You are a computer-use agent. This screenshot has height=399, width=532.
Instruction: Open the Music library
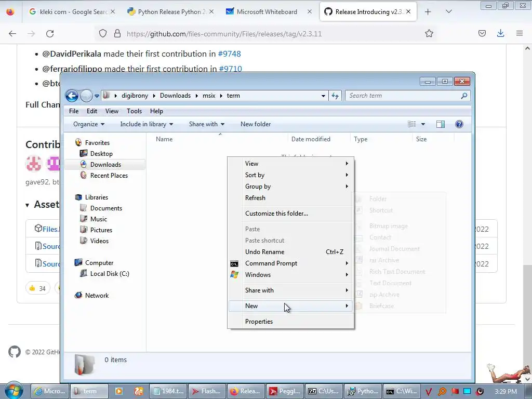pos(98,219)
